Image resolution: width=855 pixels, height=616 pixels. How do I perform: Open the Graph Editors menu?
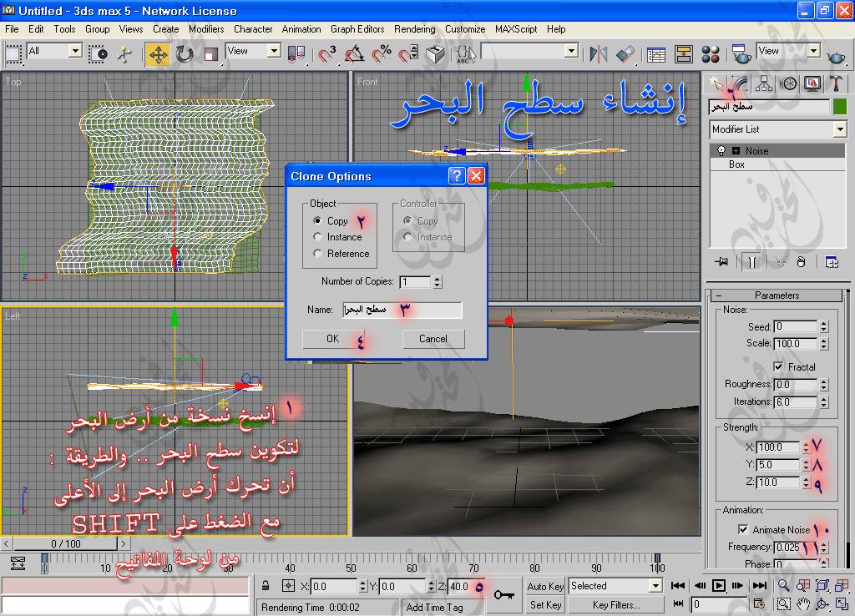click(357, 29)
